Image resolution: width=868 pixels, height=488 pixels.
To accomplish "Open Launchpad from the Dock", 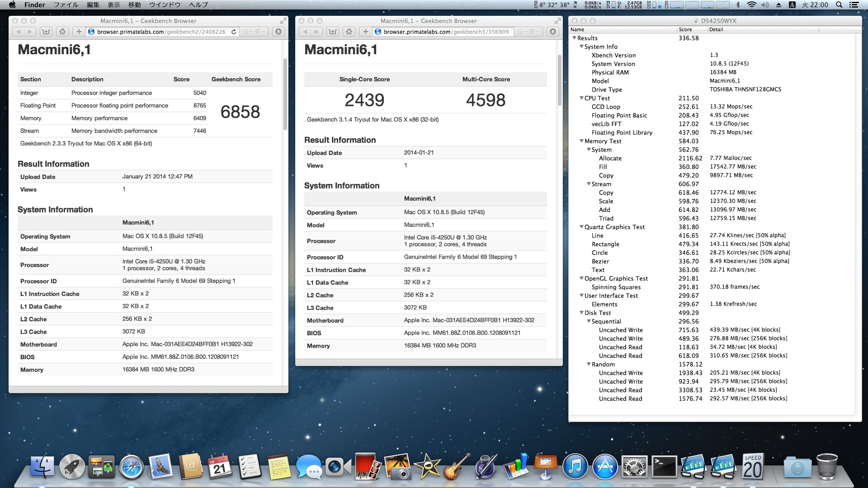I will pyautogui.click(x=72, y=466).
